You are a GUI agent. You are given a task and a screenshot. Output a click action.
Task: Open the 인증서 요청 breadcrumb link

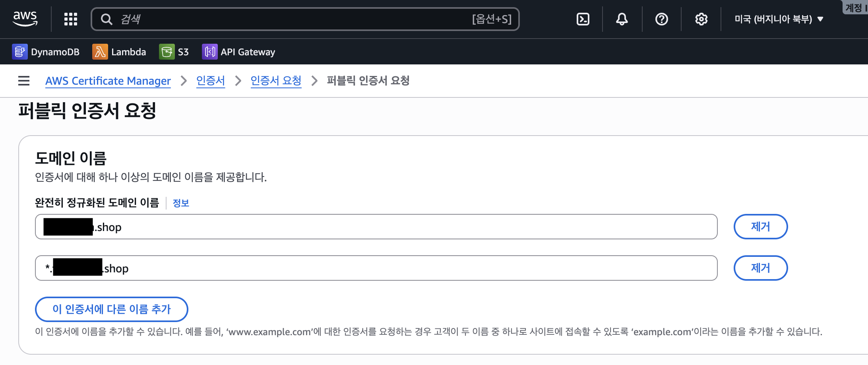pyautogui.click(x=276, y=81)
